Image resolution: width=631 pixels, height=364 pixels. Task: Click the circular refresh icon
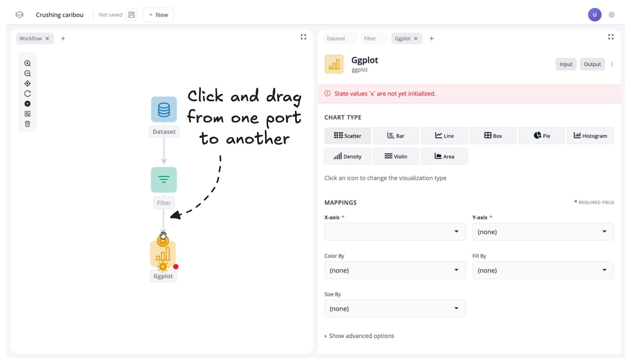pos(28,94)
